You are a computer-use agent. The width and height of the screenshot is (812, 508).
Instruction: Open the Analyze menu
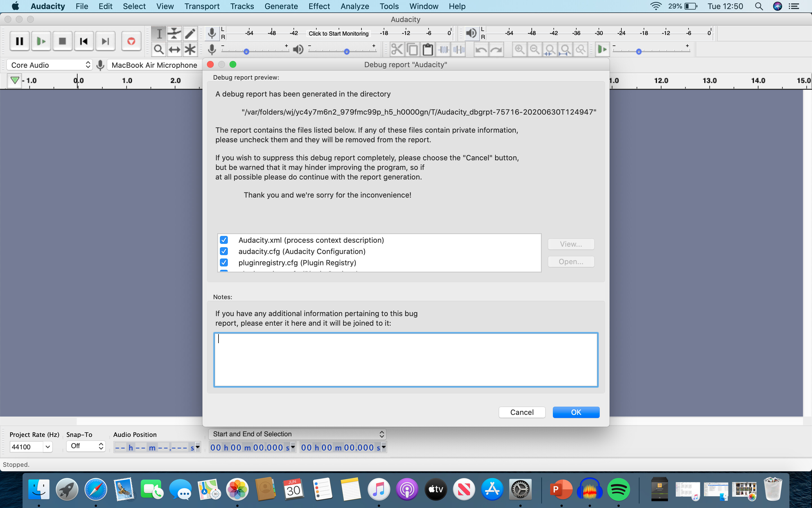355,6
